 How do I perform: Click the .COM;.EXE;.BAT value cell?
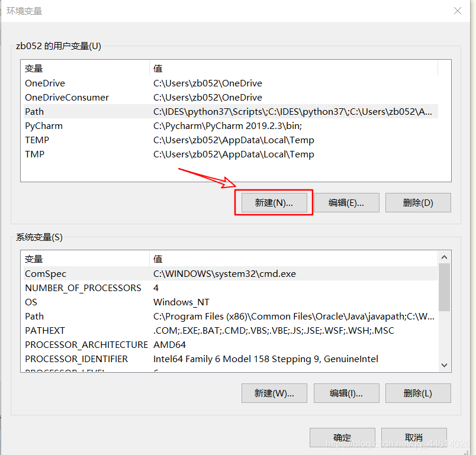[x=274, y=331]
